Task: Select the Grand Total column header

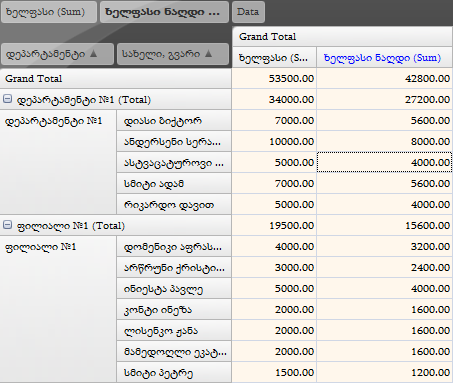Action: (342, 37)
